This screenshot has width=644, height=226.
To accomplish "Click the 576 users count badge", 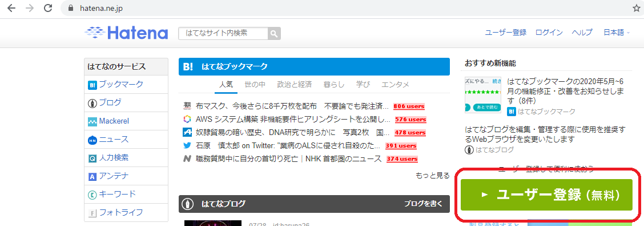I will point(410,120).
